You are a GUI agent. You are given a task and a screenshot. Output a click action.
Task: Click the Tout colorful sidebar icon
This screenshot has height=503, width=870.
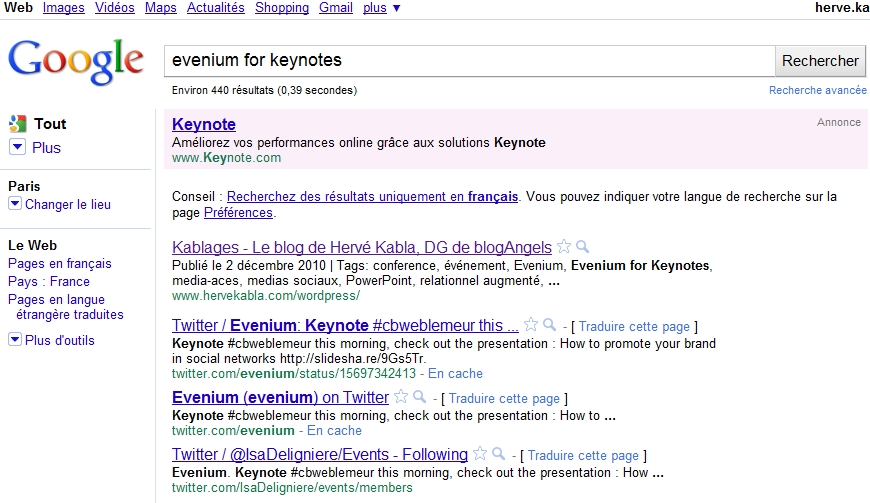[18, 124]
